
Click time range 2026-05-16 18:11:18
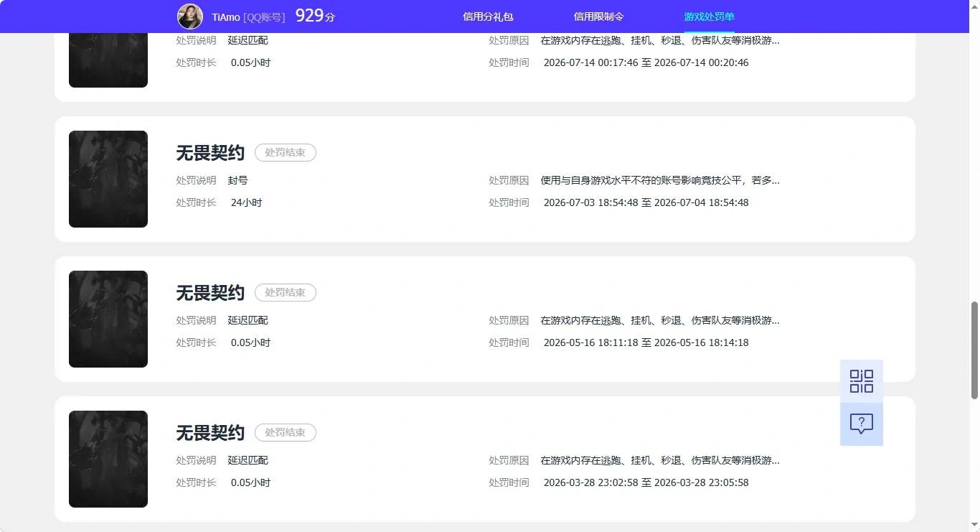tap(646, 342)
